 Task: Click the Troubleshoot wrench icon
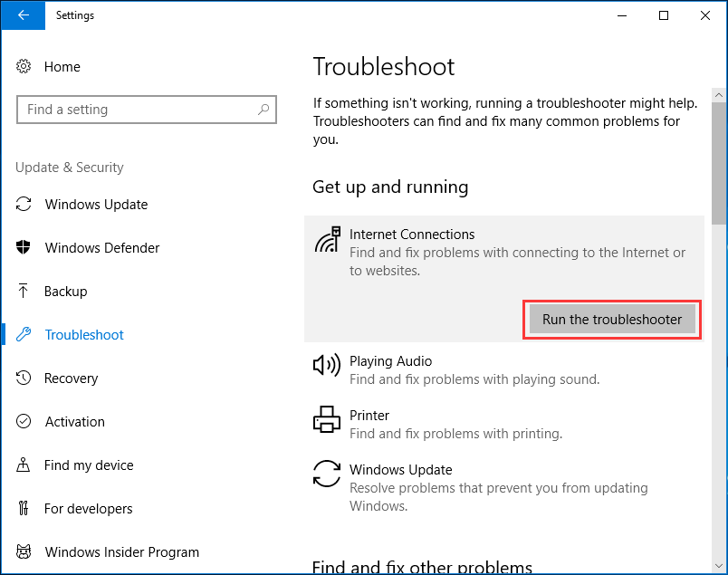pyautogui.click(x=24, y=334)
